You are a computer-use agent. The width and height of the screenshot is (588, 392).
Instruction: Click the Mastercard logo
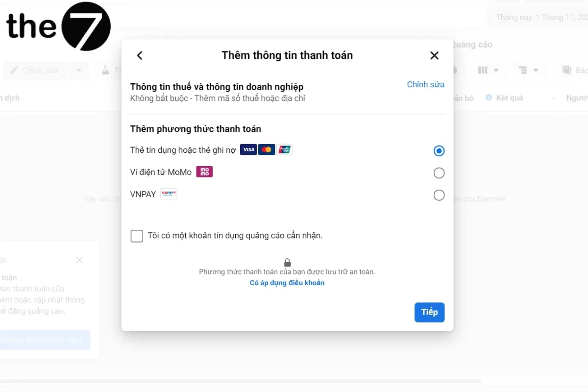click(x=267, y=150)
